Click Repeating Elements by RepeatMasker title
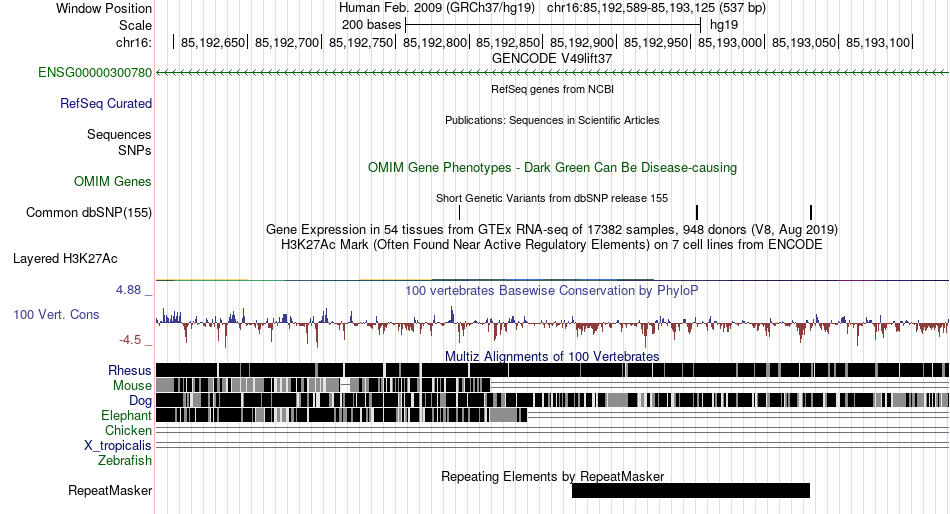The image size is (950, 514). (552, 476)
